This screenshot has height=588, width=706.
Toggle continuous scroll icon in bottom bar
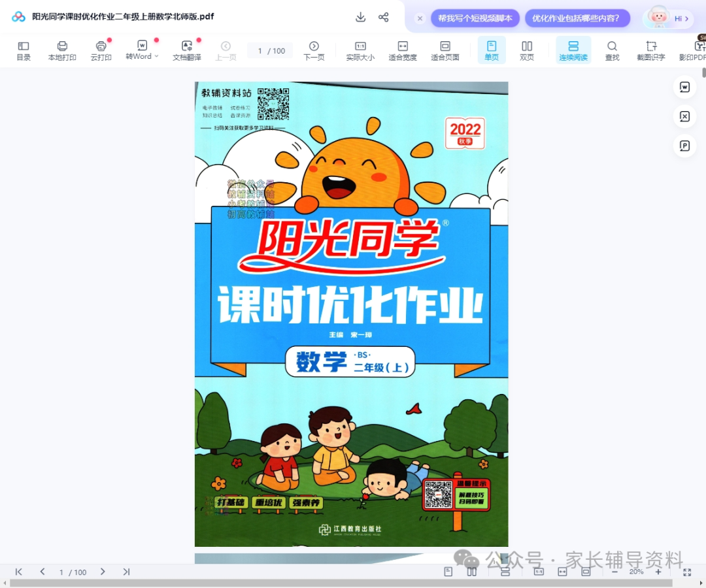505,572
